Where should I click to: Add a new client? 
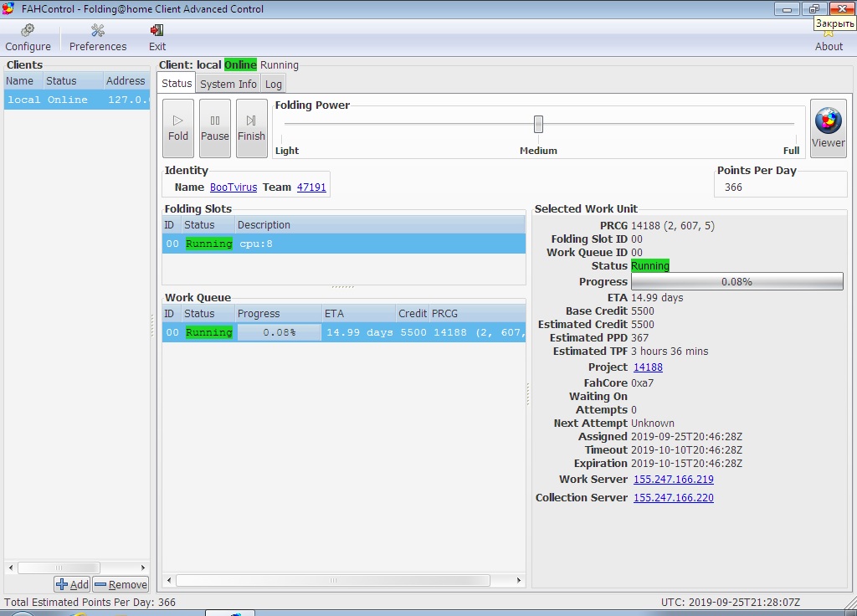(x=72, y=584)
